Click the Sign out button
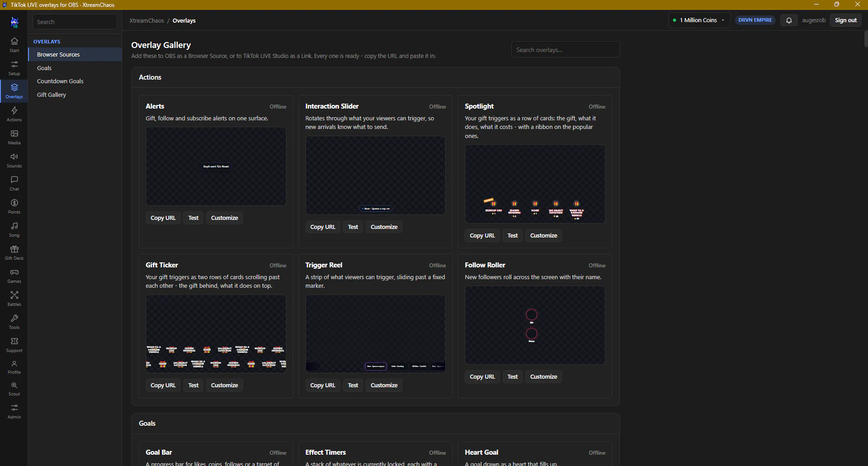868x466 pixels. 846,20
